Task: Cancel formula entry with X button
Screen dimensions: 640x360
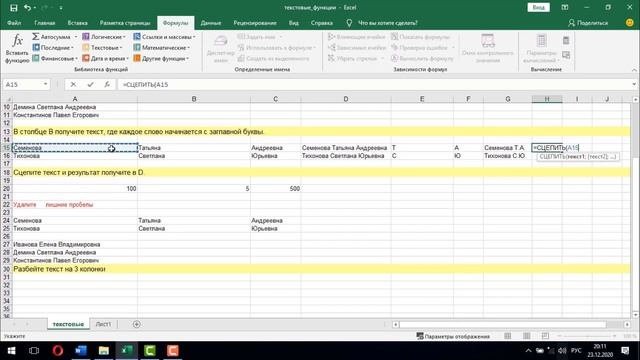Action: (73, 84)
